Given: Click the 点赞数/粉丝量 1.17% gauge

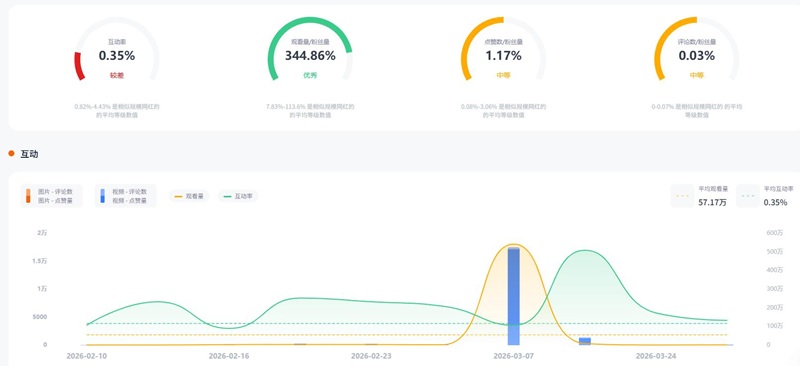Looking at the screenshot, I should (504, 50).
